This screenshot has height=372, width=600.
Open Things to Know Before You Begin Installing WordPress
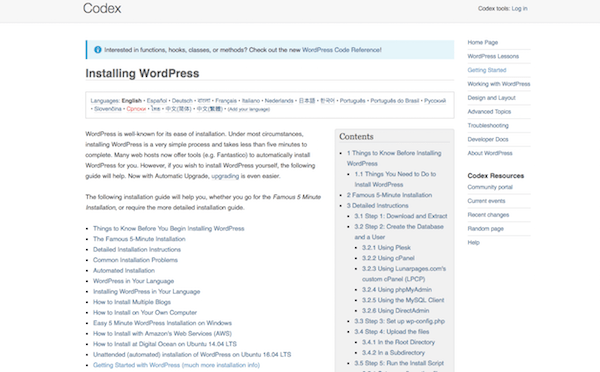(x=169, y=228)
